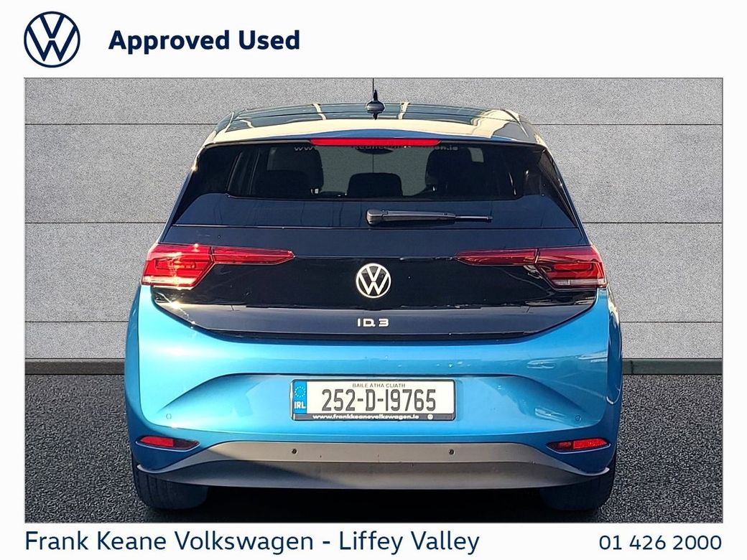Click the lower right red reflector
Viewport: 747px width, 560px height.
[577, 444]
